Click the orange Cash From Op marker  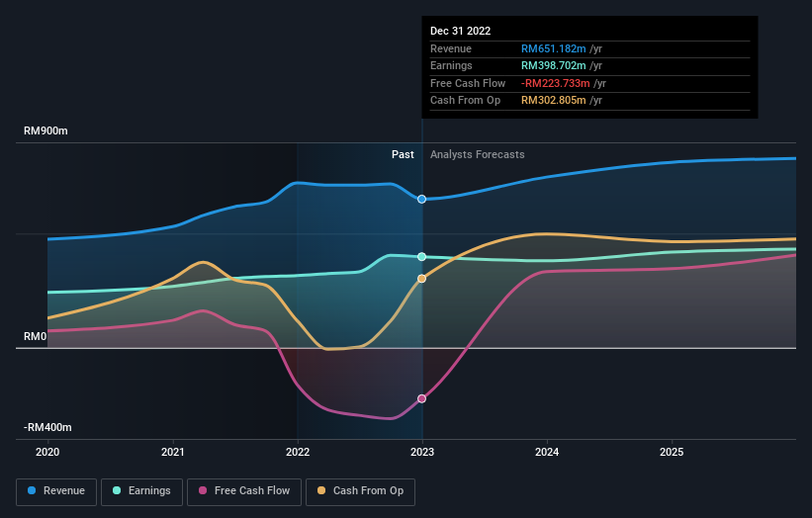pyautogui.click(x=422, y=279)
